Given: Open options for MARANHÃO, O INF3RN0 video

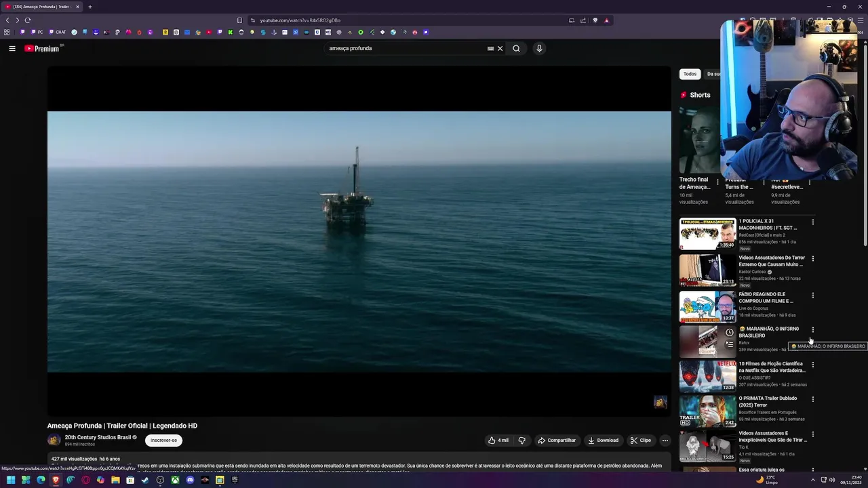Looking at the screenshot, I should click(x=812, y=330).
